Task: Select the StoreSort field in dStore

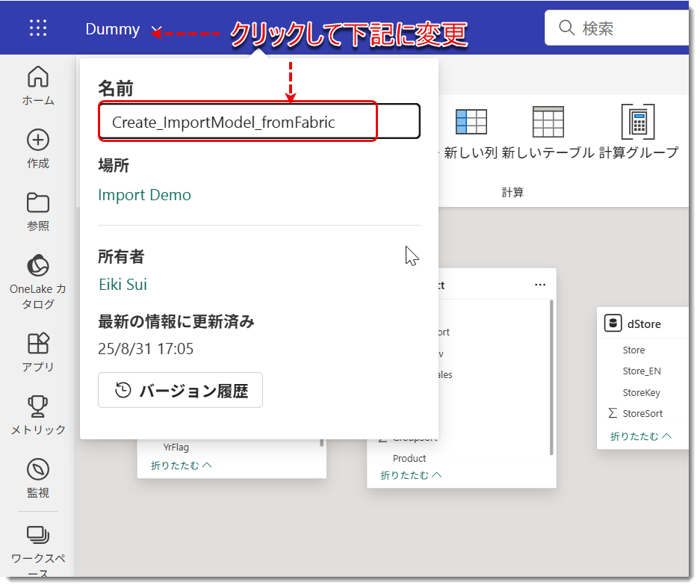Action: 642,413
